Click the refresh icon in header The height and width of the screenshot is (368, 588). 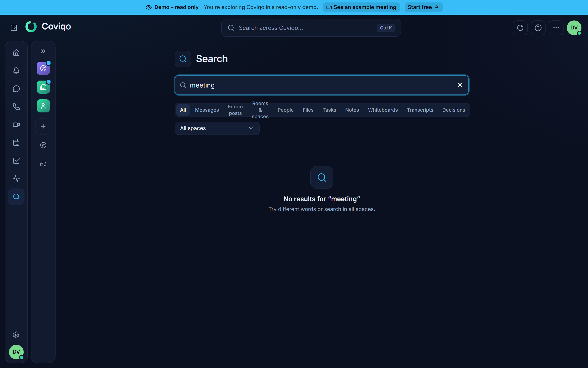pyautogui.click(x=520, y=28)
